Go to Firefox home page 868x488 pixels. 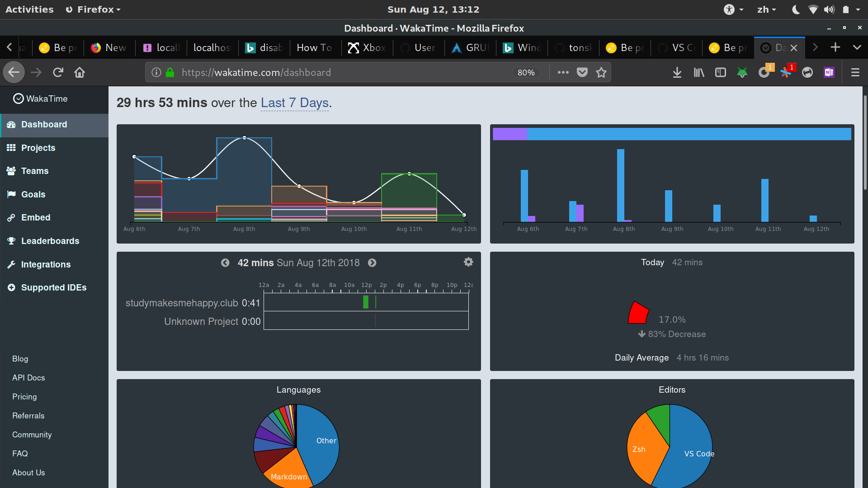80,72
